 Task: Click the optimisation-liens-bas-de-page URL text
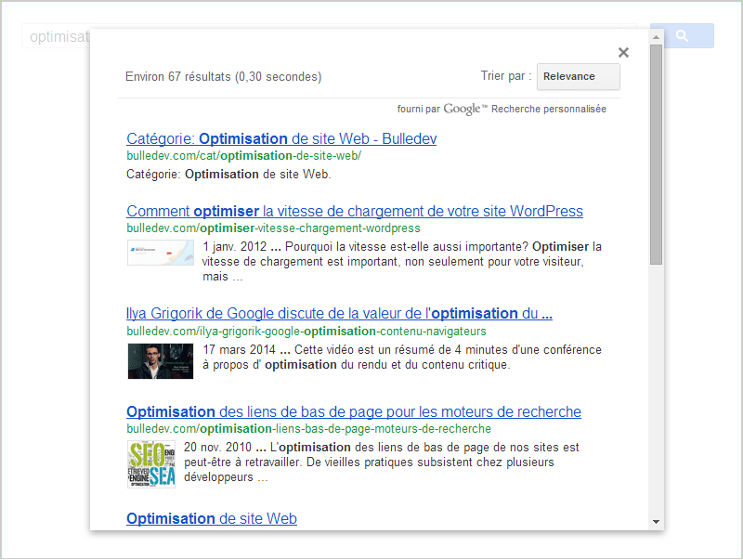[308, 429]
